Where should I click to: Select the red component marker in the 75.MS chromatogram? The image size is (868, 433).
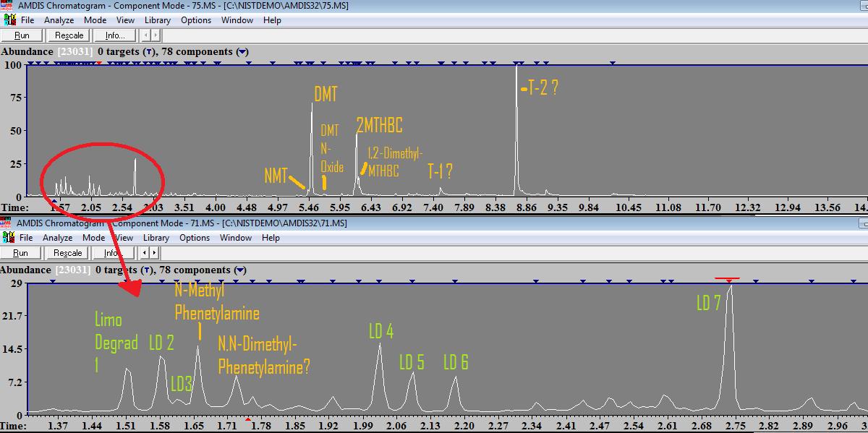tap(99, 63)
